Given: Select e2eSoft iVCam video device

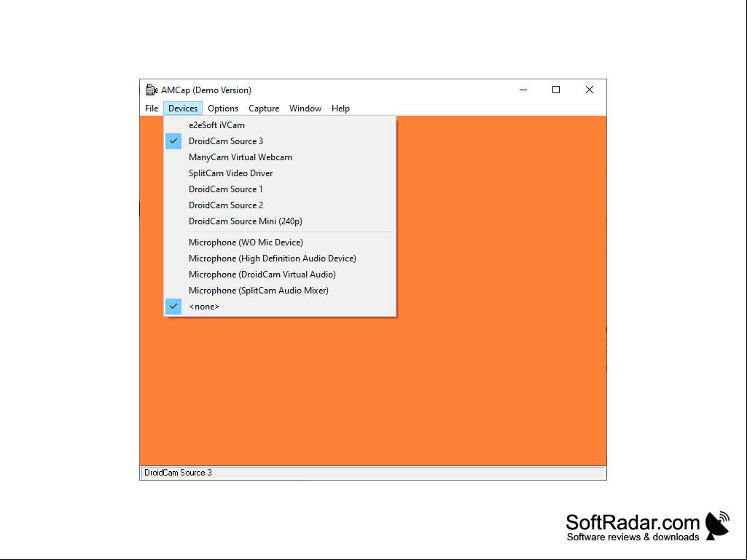Looking at the screenshot, I should (x=280, y=125).
